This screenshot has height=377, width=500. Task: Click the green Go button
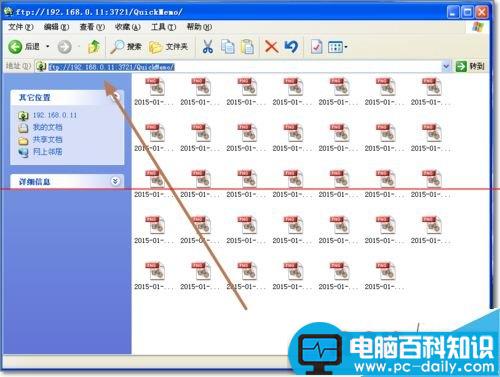pos(470,66)
